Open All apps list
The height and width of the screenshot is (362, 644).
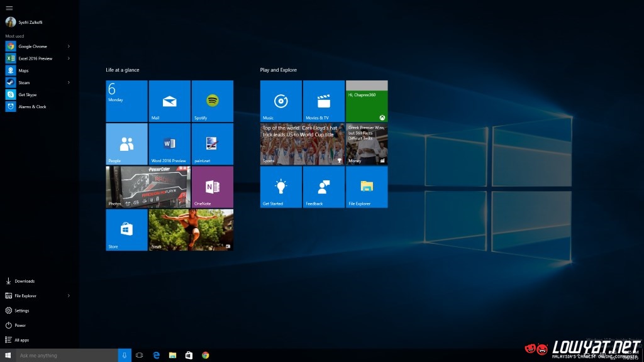pyautogui.click(x=21, y=340)
